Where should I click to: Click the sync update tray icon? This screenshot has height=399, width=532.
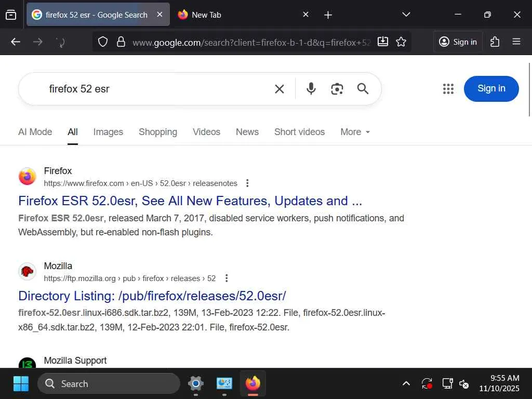(x=427, y=384)
